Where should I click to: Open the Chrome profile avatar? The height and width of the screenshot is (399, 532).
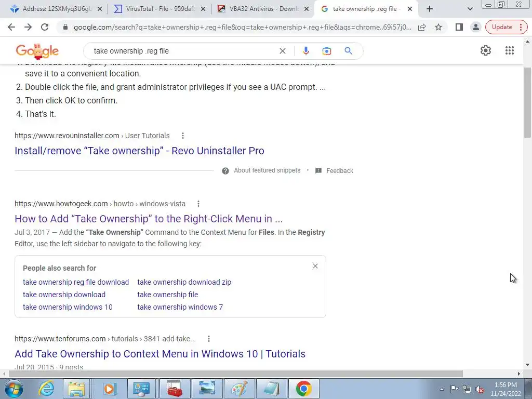pos(476,27)
